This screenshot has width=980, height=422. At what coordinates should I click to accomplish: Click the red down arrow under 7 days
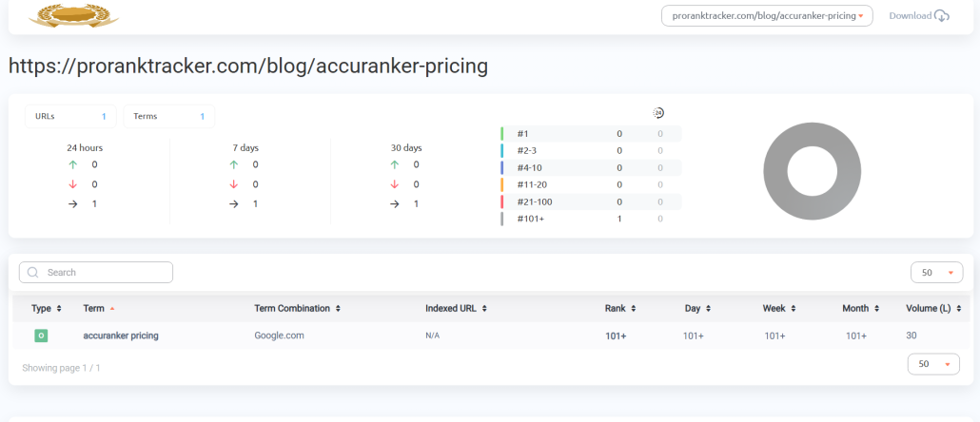coord(234,184)
